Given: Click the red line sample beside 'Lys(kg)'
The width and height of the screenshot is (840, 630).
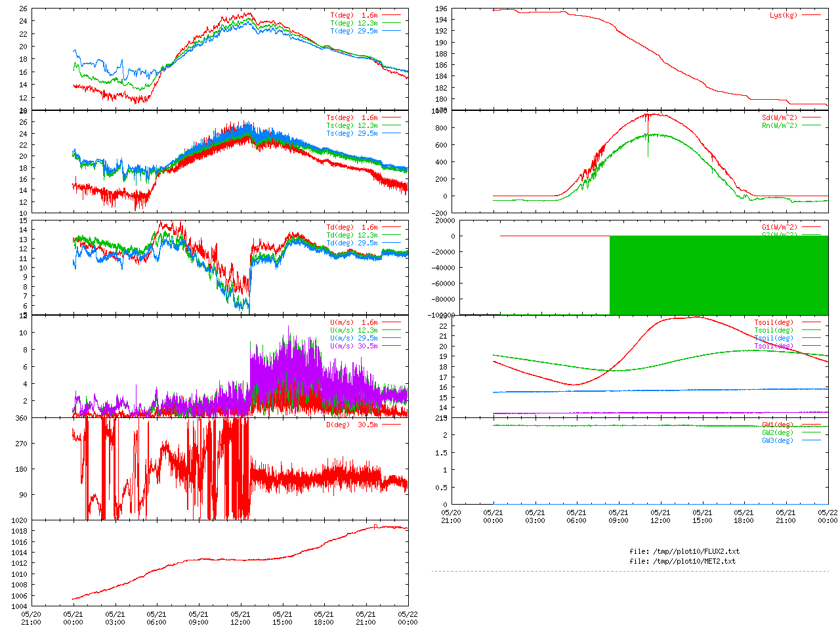Looking at the screenshot, I should tap(811, 15).
